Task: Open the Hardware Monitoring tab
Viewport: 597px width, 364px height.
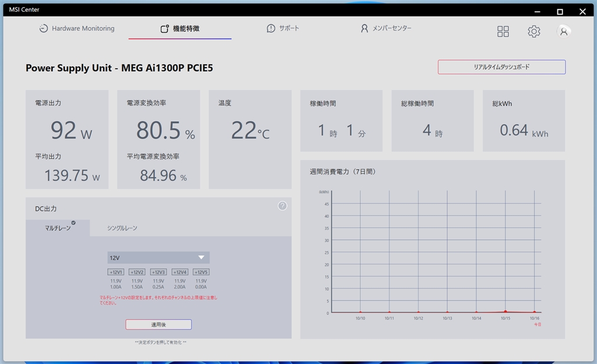Action: click(x=77, y=29)
